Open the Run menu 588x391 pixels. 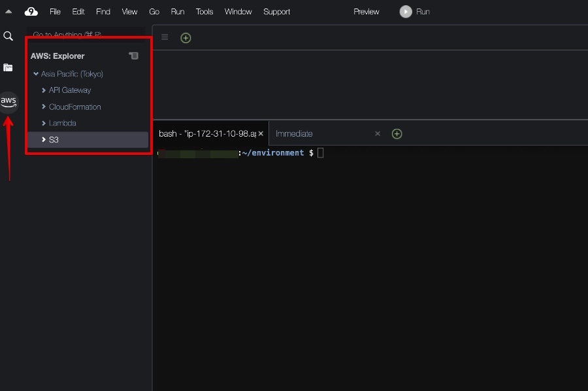178,12
